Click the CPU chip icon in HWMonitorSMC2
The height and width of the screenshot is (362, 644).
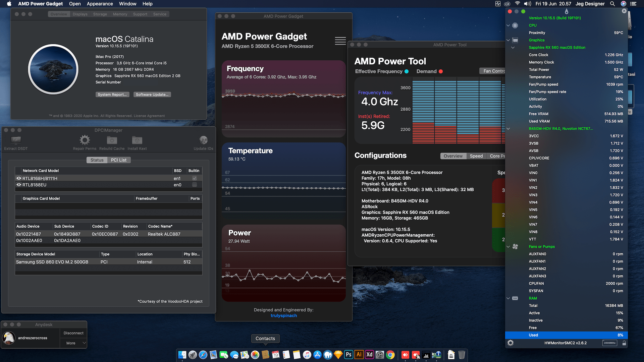[515, 25]
